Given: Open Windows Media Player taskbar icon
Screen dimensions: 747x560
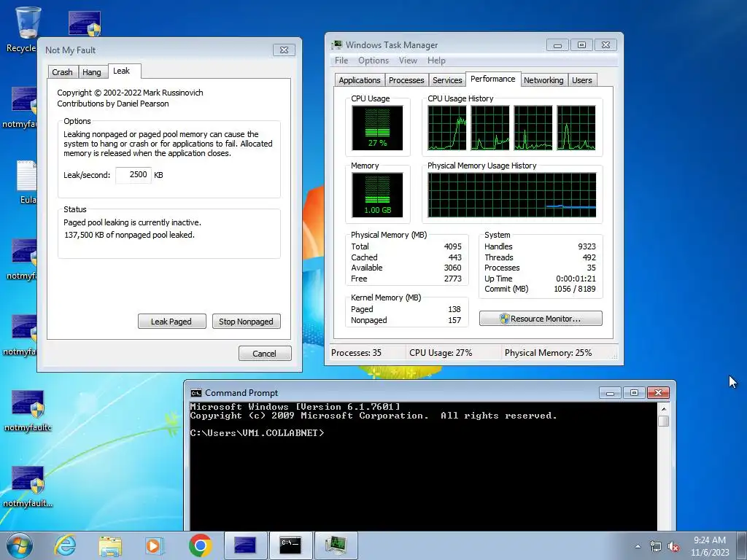Looking at the screenshot, I should (x=154, y=545).
